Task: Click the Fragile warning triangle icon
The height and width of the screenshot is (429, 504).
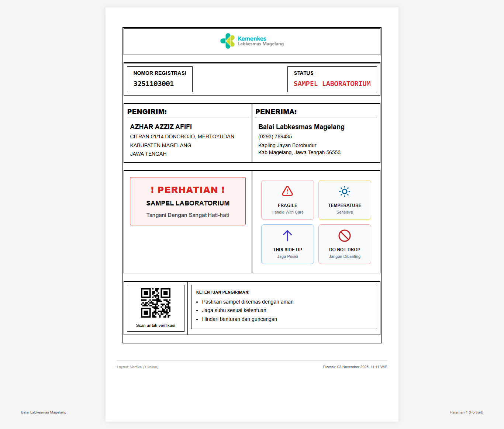Action: [x=287, y=191]
